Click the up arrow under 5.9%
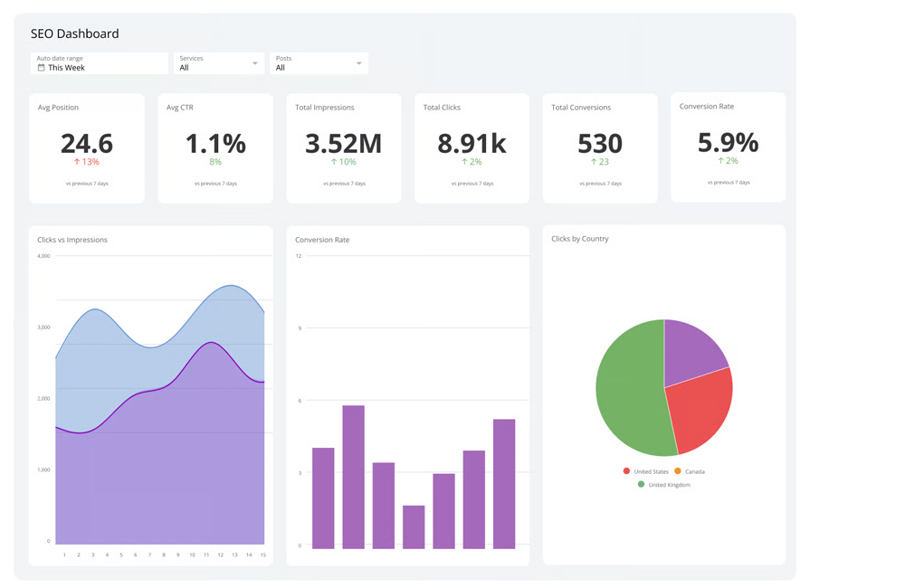The width and height of the screenshot is (905, 588). tap(721, 161)
